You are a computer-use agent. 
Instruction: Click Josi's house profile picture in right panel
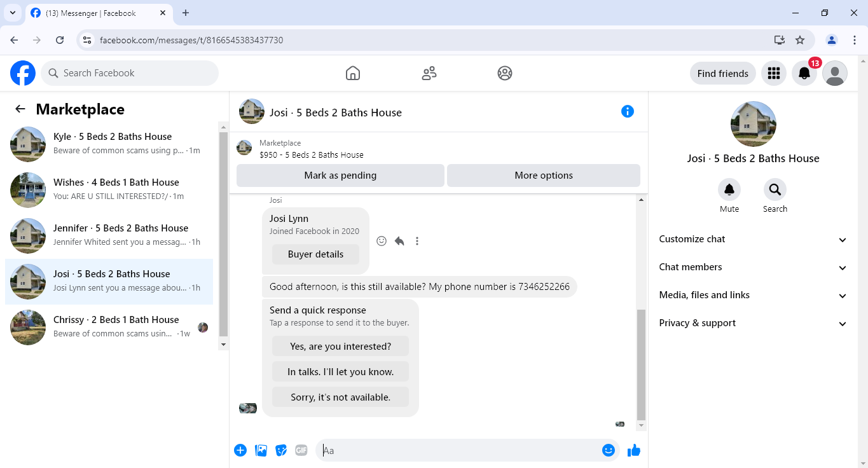pyautogui.click(x=753, y=124)
